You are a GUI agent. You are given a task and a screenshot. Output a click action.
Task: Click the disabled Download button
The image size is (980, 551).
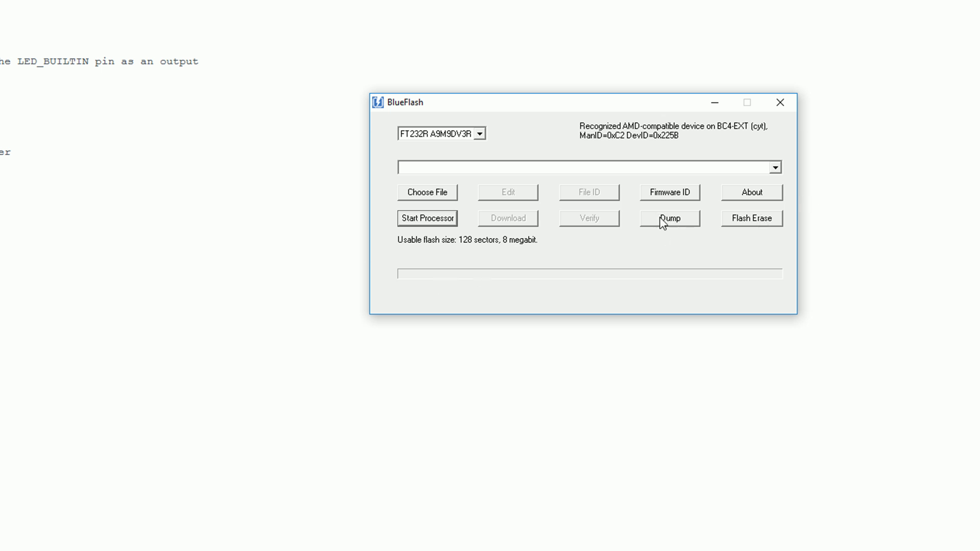click(x=508, y=218)
